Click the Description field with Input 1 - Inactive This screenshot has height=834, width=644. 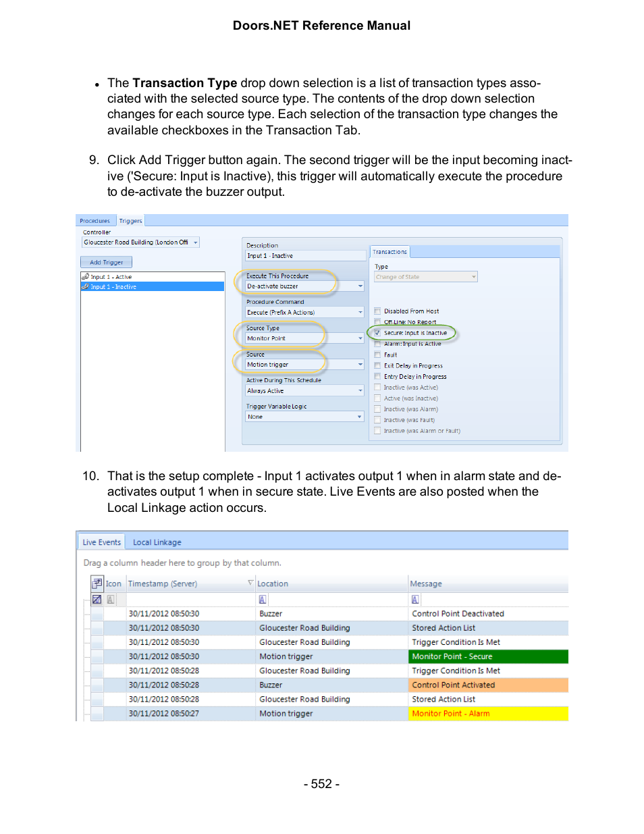click(306, 256)
